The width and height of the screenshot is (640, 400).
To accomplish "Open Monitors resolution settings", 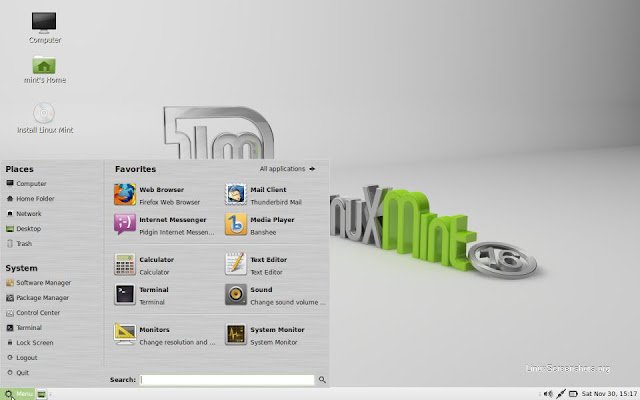I will click(163, 336).
